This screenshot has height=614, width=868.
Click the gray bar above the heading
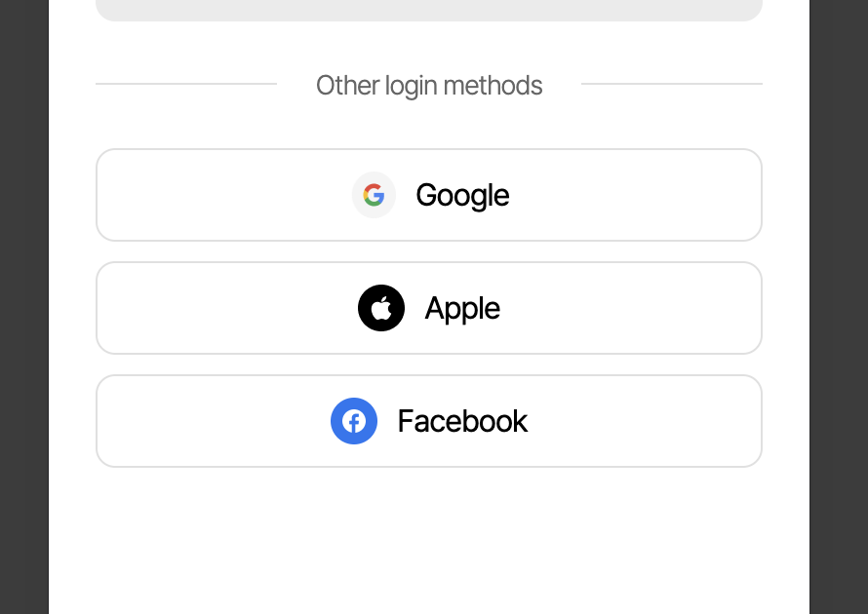[x=429, y=10]
